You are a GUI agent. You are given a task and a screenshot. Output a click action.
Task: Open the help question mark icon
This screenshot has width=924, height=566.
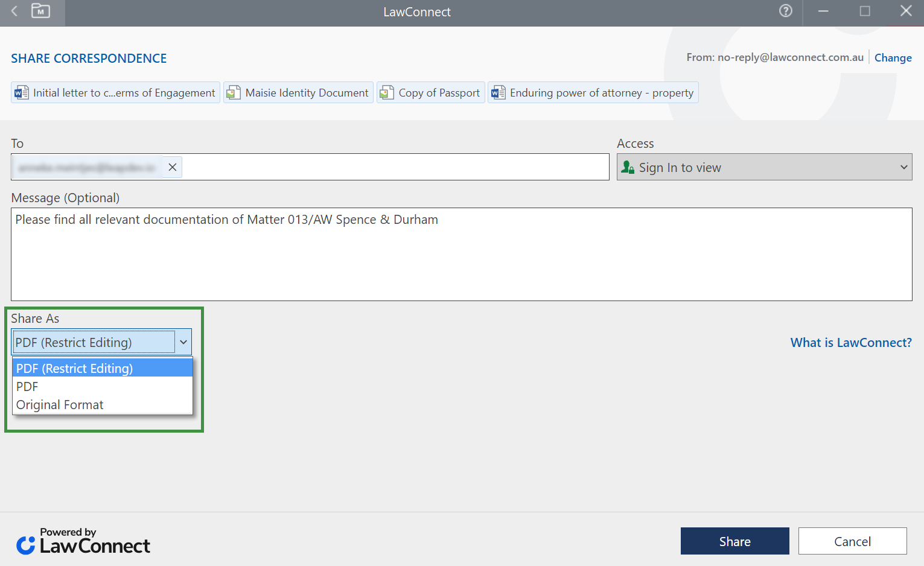785,11
